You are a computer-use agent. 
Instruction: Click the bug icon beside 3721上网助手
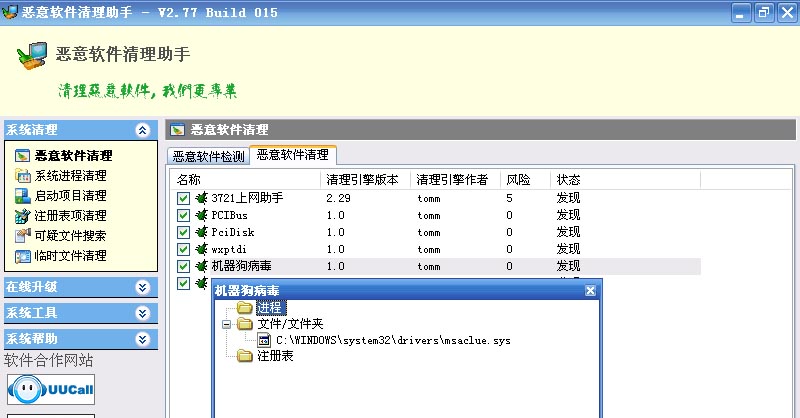(202, 198)
